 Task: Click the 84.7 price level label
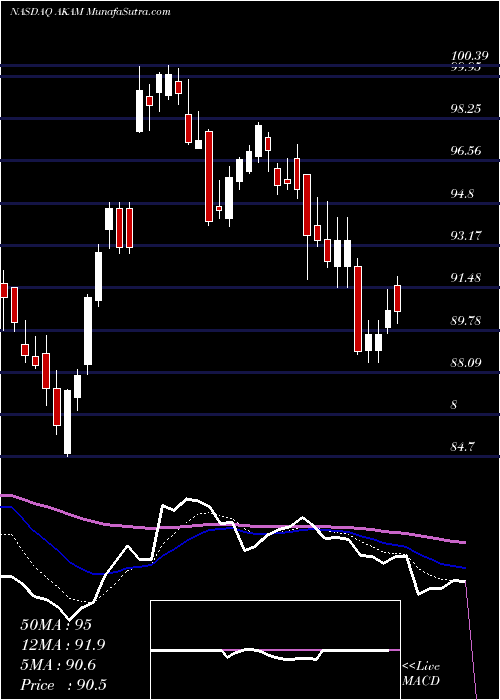tap(463, 446)
